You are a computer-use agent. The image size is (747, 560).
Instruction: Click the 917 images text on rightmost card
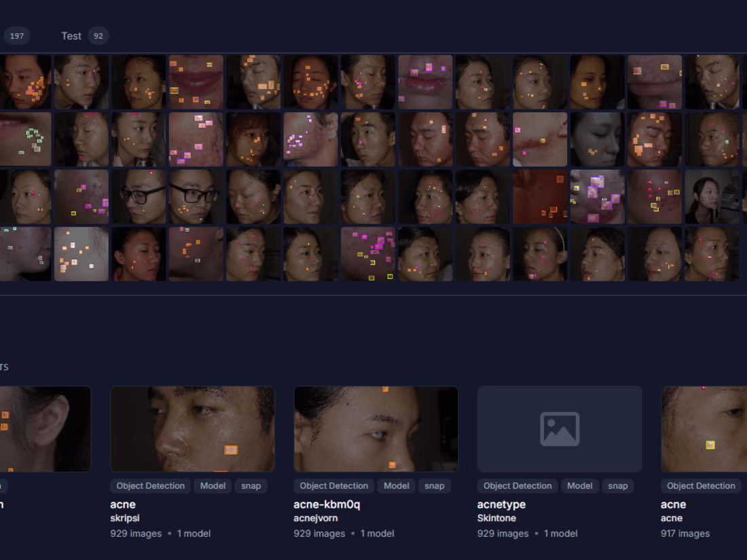[x=685, y=533]
